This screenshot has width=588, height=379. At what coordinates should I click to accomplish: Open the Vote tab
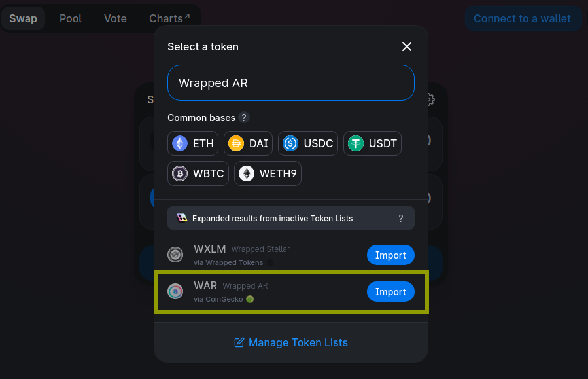[115, 18]
